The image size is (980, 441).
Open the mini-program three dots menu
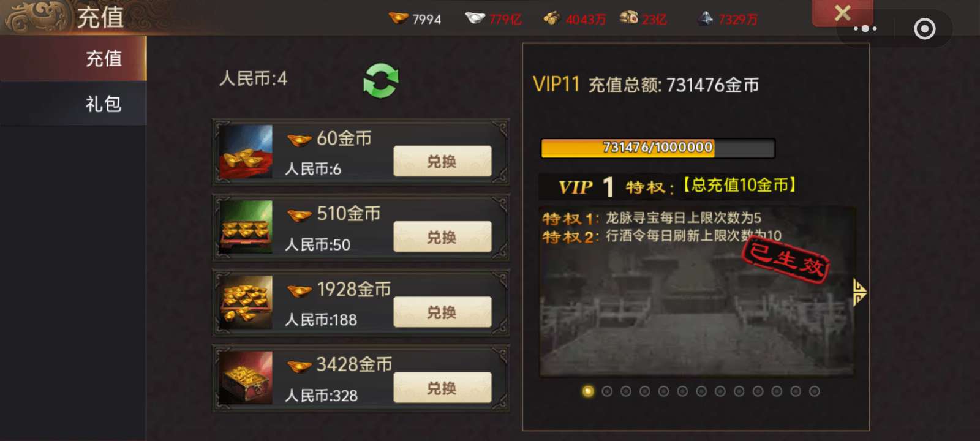tap(865, 28)
